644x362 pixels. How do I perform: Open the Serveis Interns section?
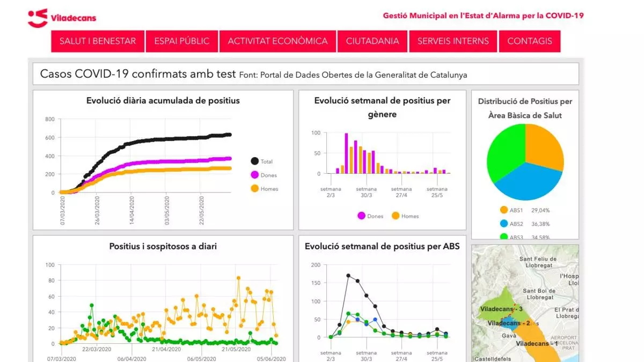click(x=453, y=41)
